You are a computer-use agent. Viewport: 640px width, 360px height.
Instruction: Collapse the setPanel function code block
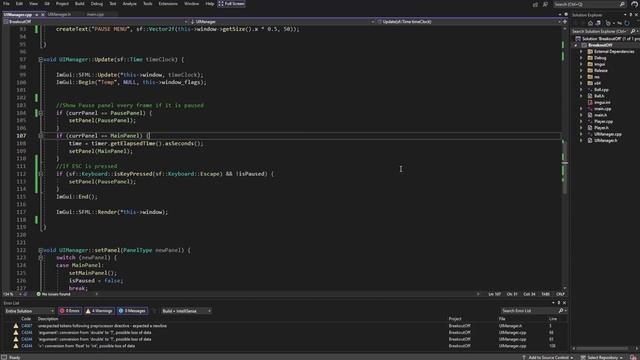(40, 250)
